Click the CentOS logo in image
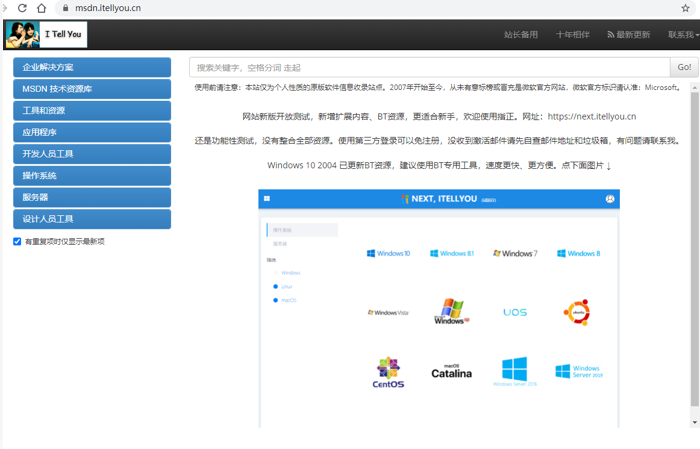 point(388,372)
